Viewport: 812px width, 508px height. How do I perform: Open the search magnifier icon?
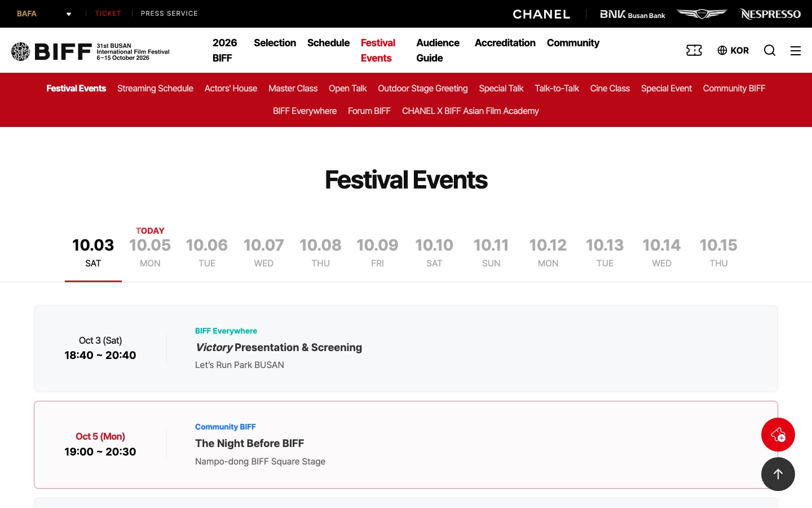tap(770, 51)
